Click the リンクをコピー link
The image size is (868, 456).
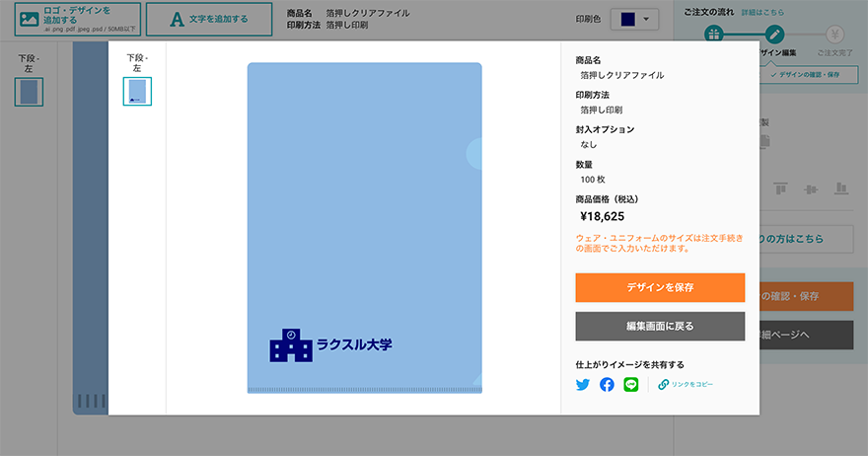tap(692, 385)
